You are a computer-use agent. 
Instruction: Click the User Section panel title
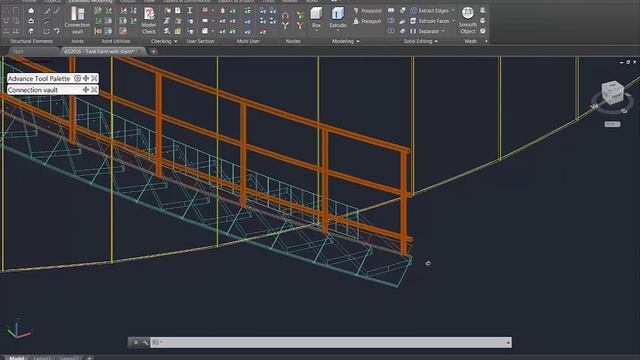pyautogui.click(x=200, y=42)
